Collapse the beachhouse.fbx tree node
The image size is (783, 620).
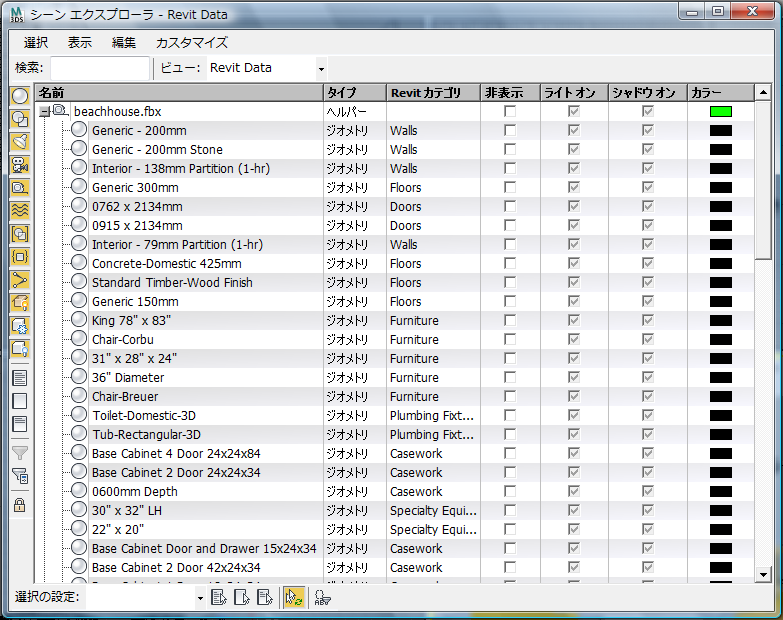(45, 112)
